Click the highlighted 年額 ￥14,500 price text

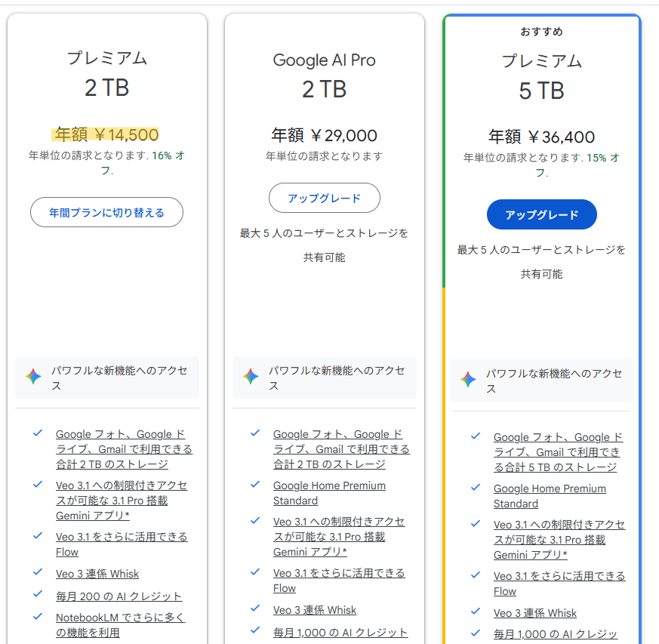[x=105, y=135]
